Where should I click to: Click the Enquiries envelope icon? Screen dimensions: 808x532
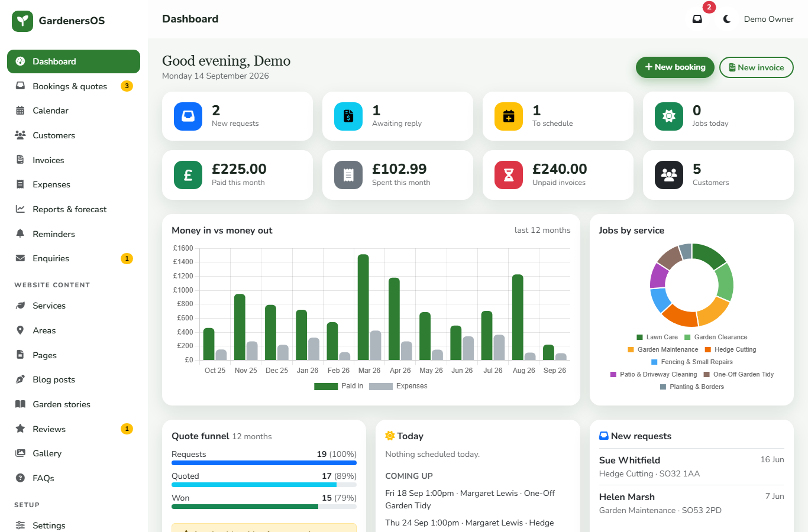(x=20, y=258)
